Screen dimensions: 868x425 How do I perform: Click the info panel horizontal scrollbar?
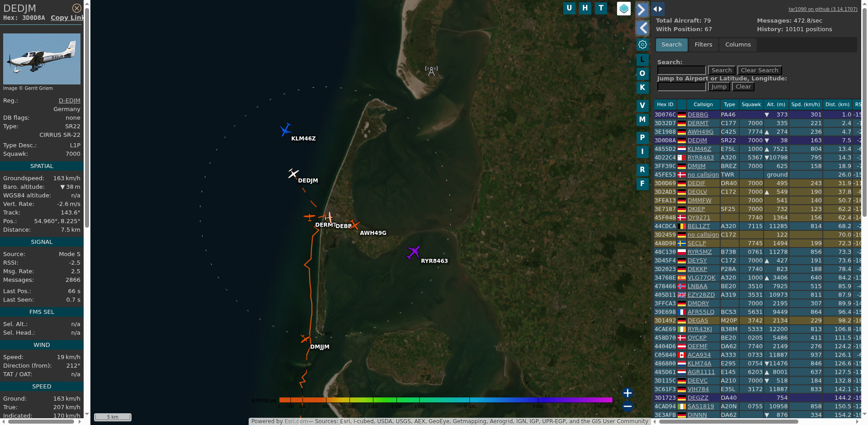point(41,422)
